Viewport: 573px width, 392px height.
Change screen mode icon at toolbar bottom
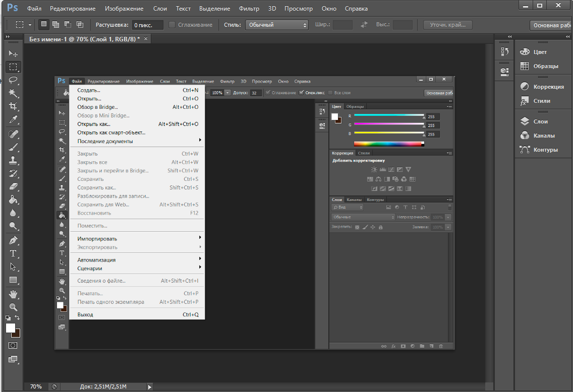[x=13, y=359]
